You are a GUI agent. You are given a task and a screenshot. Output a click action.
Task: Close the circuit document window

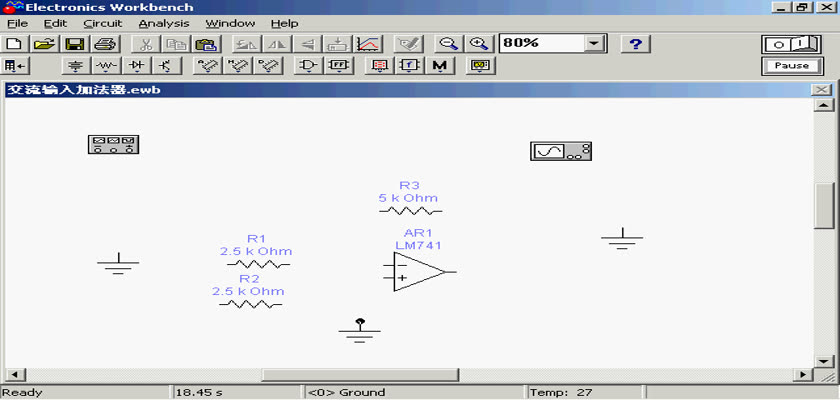(x=821, y=89)
